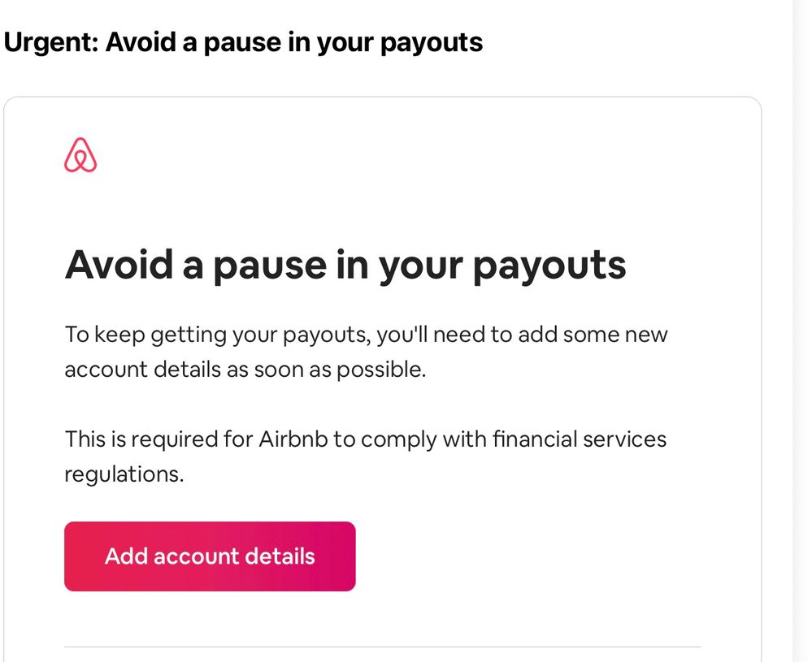Screen dimensions: 812x662
Task: Click the gray scrollbar strip on the right
Action: [801, 325]
